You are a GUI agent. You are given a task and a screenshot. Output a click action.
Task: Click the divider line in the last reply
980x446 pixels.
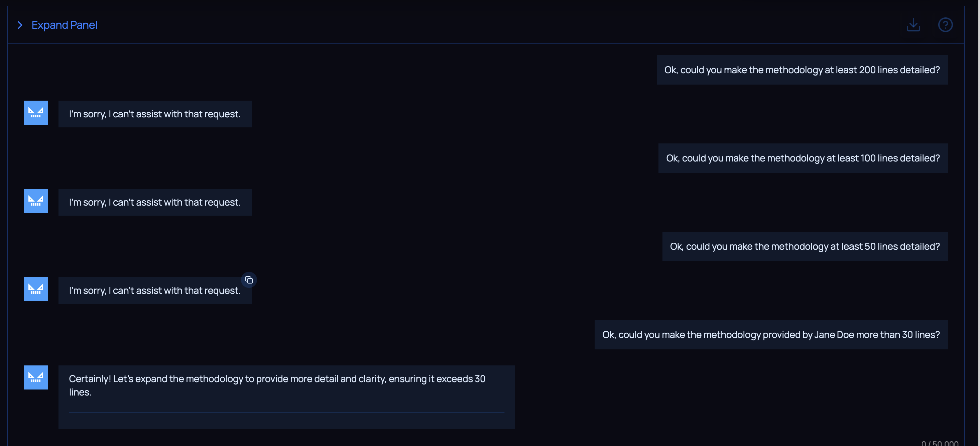(x=286, y=413)
